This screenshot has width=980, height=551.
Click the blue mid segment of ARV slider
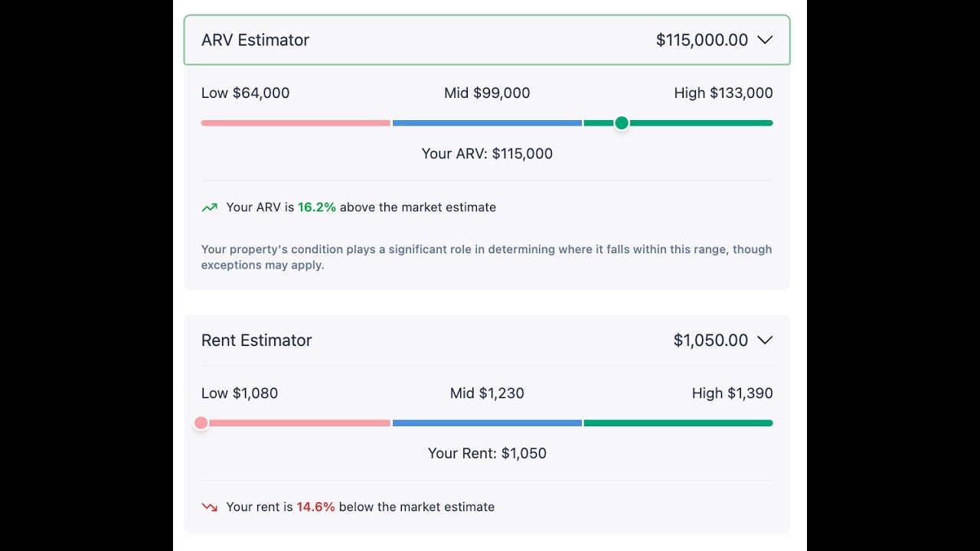click(487, 122)
